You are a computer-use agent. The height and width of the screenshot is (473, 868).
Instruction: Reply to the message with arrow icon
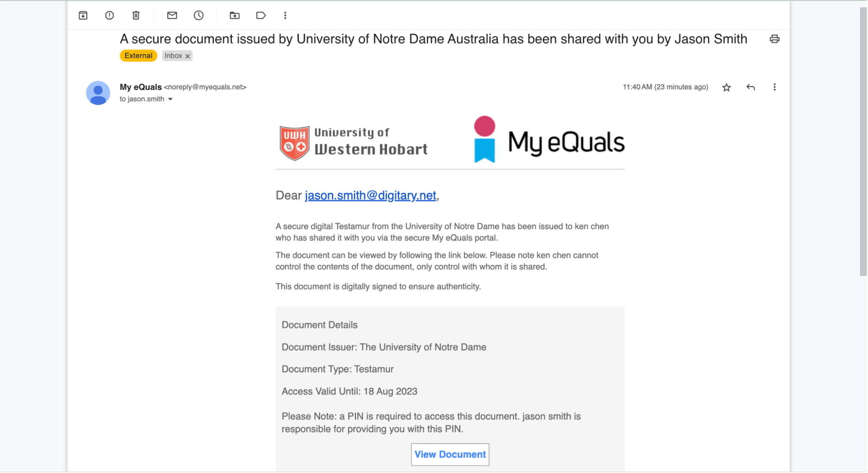point(750,88)
